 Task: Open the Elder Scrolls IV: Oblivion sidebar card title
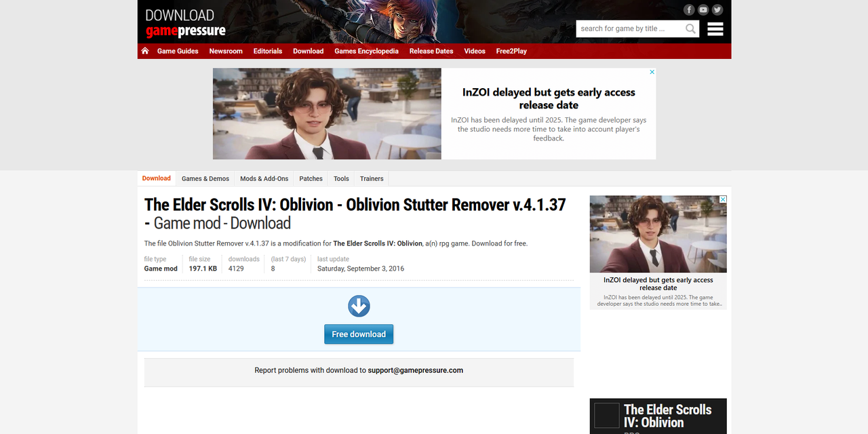click(x=668, y=416)
